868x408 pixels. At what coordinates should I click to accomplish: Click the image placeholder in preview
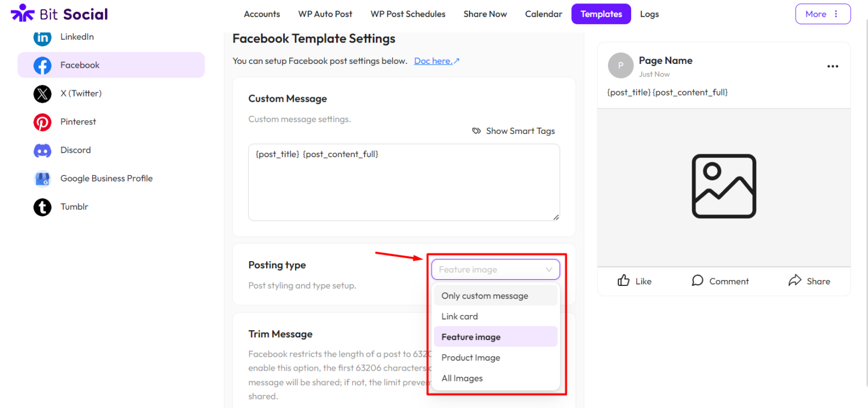724,186
